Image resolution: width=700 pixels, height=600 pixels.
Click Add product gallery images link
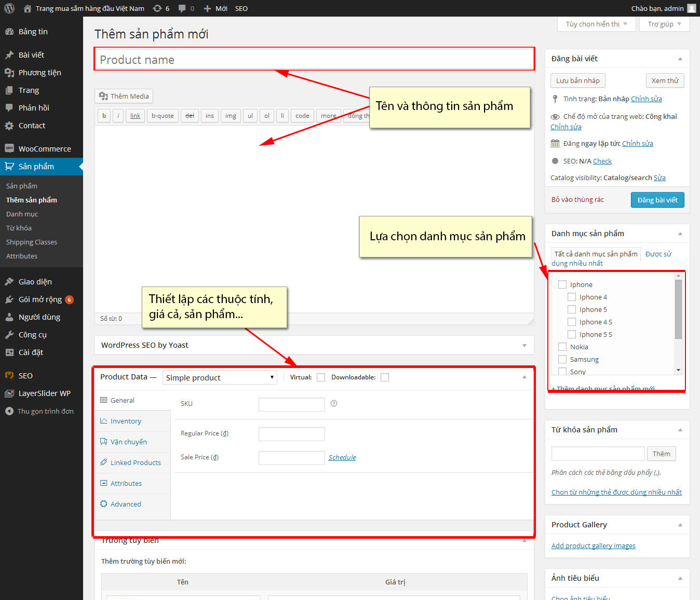coord(594,546)
